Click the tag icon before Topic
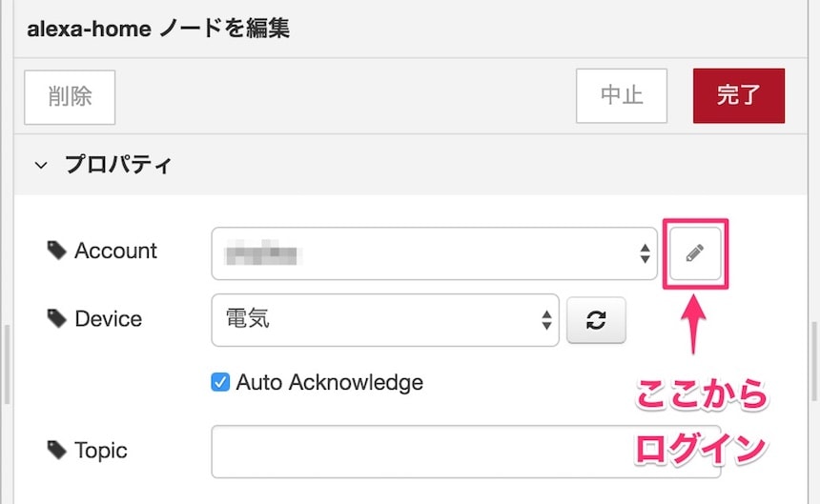 [56, 450]
